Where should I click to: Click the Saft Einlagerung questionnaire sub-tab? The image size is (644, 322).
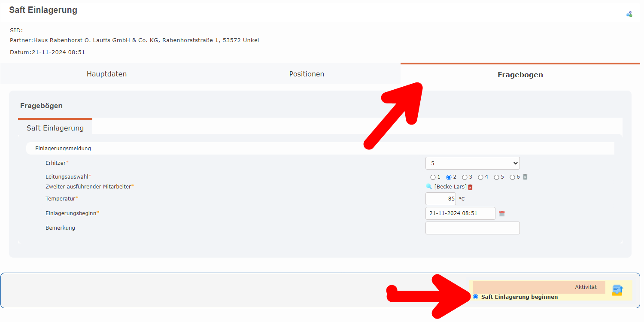click(x=55, y=128)
